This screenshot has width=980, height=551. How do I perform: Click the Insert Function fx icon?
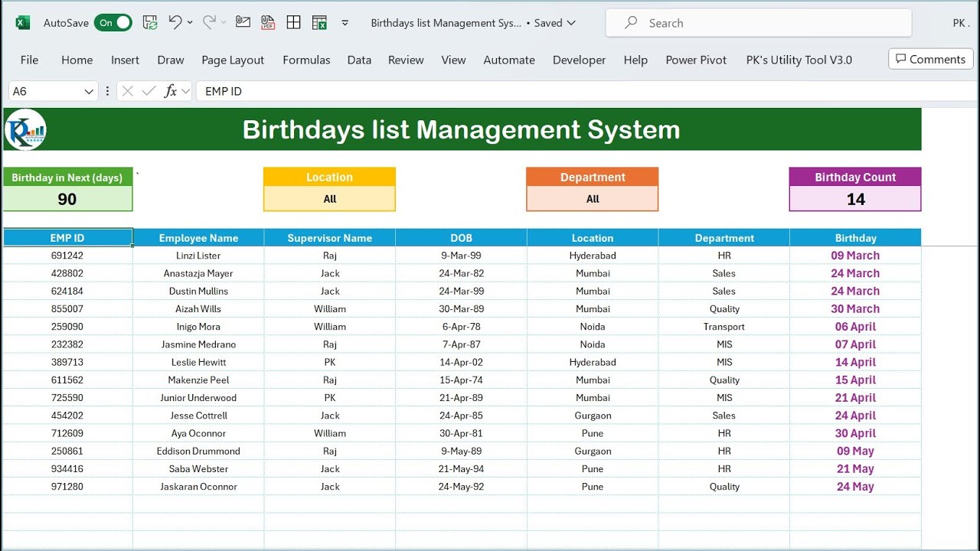click(170, 91)
